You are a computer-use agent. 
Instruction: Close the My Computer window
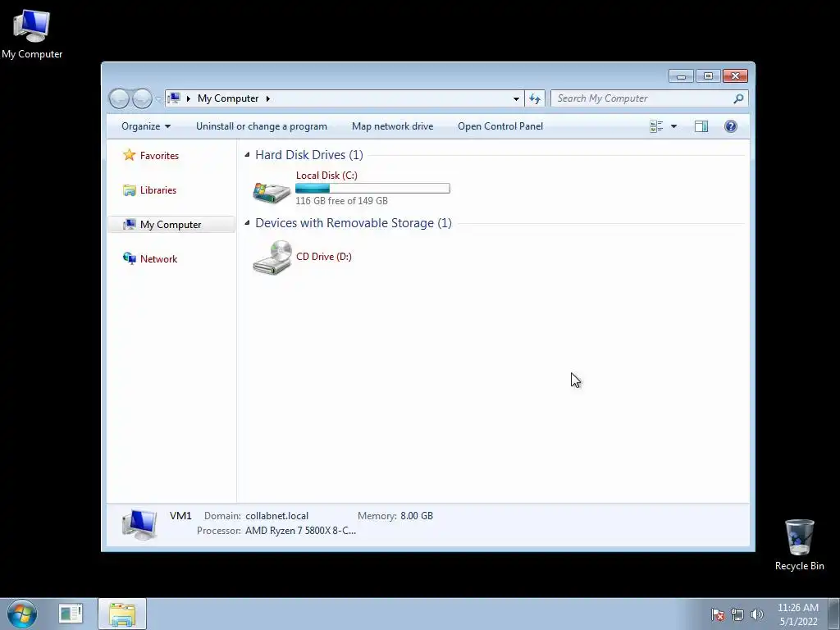tap(735, 76)
